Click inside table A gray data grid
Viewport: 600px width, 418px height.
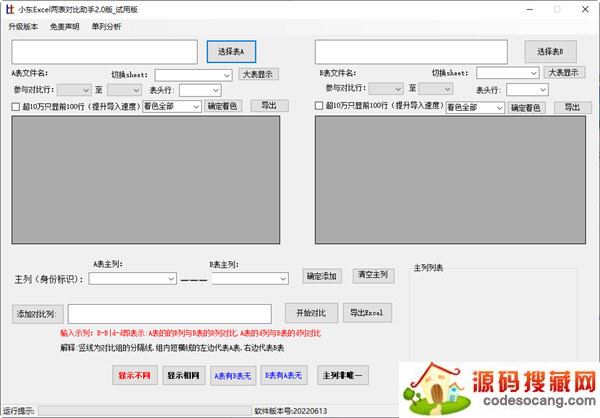[x=146, y=180]
